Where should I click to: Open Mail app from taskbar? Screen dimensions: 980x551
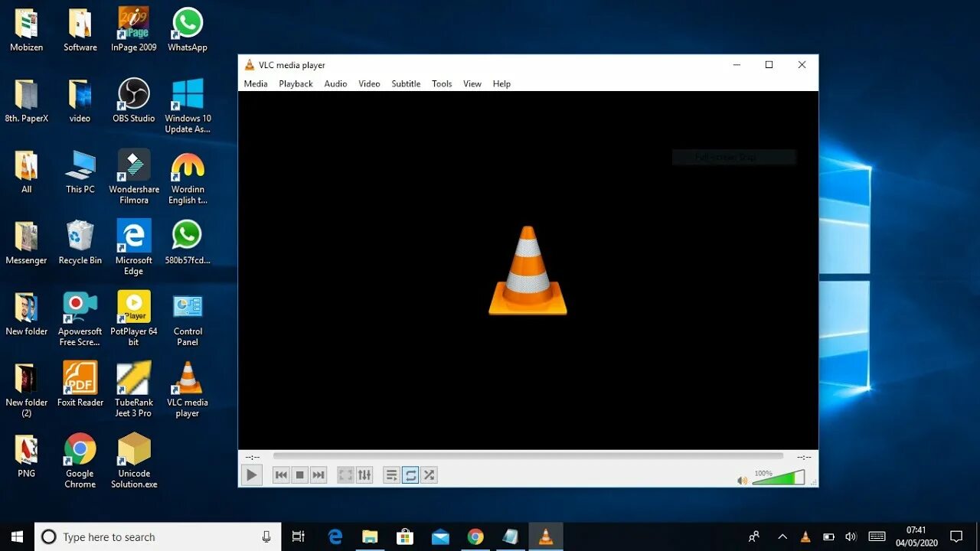pyautogui.click(x=440, y=537)
